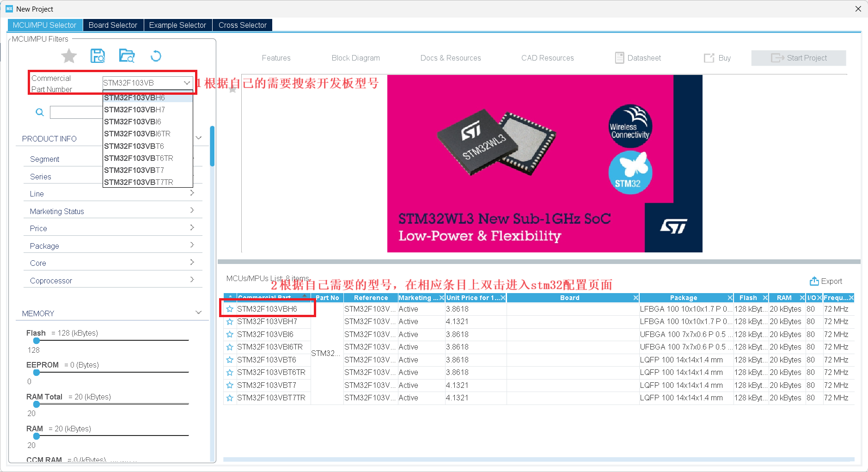Expand the Package filter
Screen dimensions: 868x472
click(x=192, y=245)
